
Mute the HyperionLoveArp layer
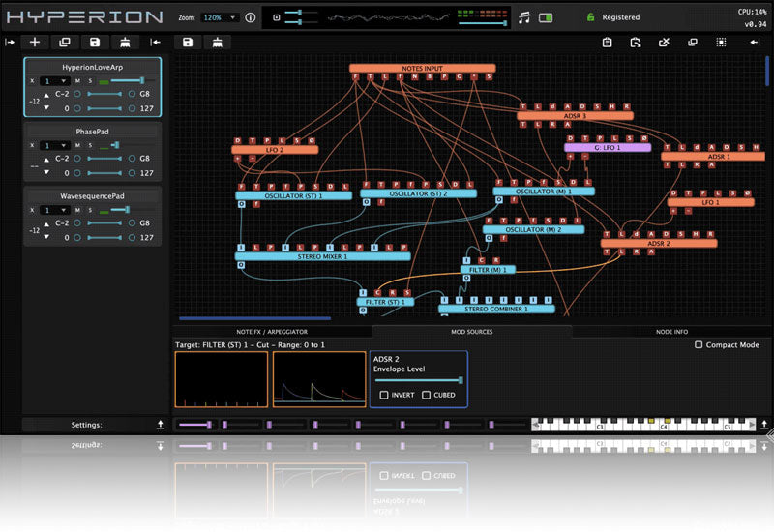click(77, 81)
